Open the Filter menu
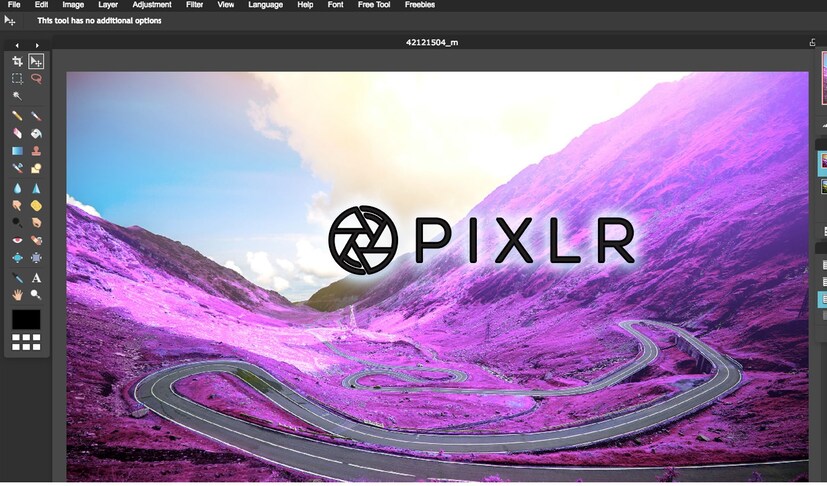 coord(194,5)
